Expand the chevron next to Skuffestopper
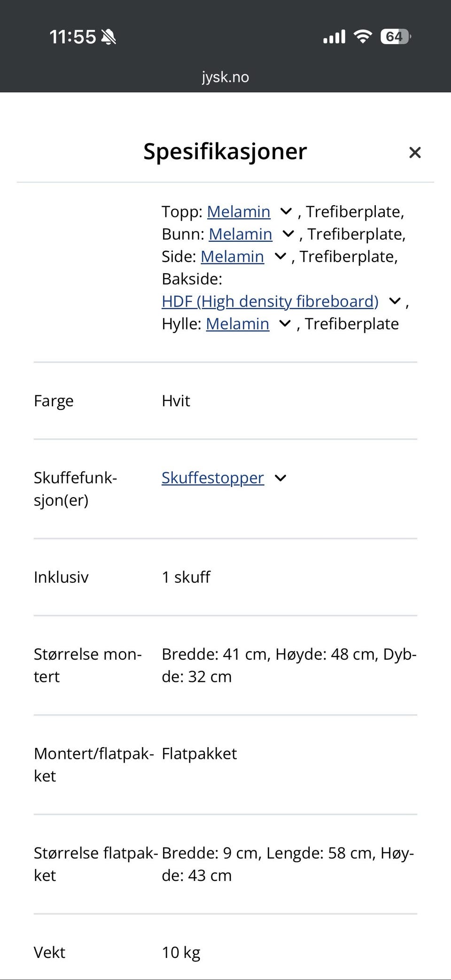This screenshot has height=980, width=451. (281, 478)
